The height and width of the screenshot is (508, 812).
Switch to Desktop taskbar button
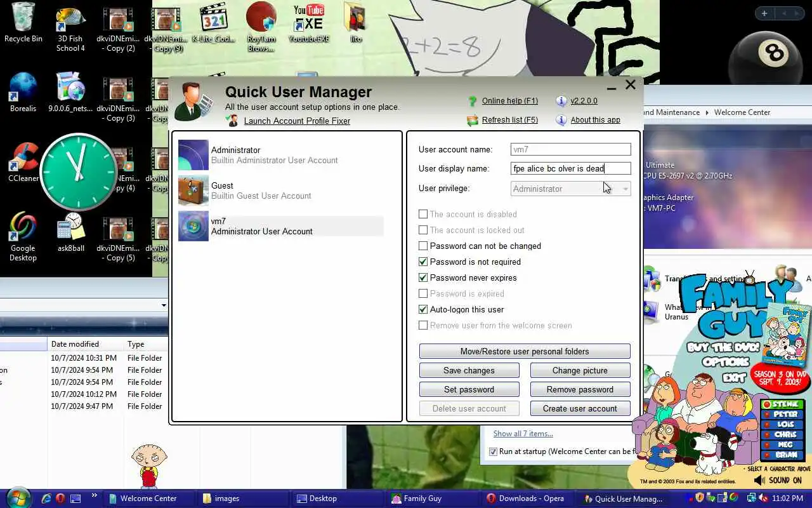click(338, 498)
